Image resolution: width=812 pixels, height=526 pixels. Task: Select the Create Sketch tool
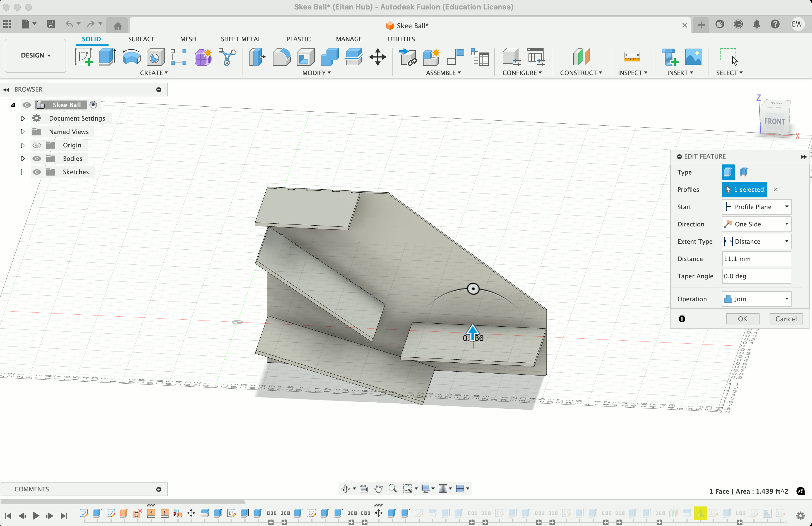point(84,57)
